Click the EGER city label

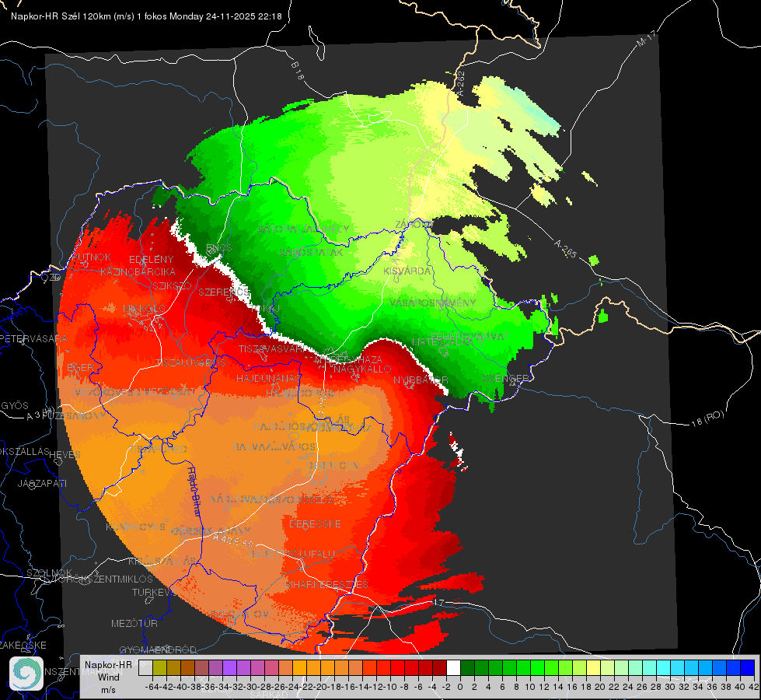(80, 368)
